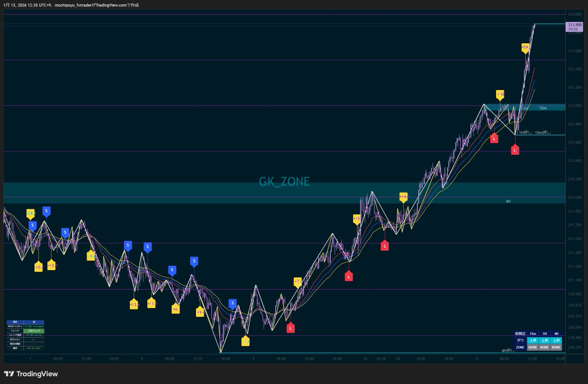The image size is (588, 384).
Task: Click the 213.000 price axis label
Action: pyautogui.click(x=574, y=105)
